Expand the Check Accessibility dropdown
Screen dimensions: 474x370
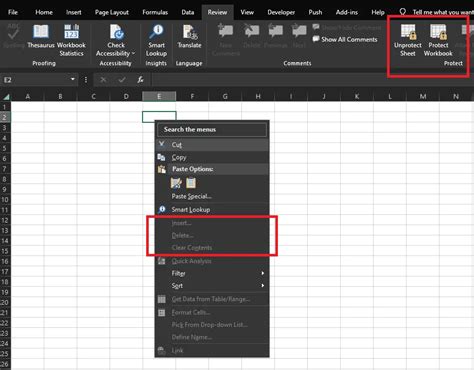(133, 53)
